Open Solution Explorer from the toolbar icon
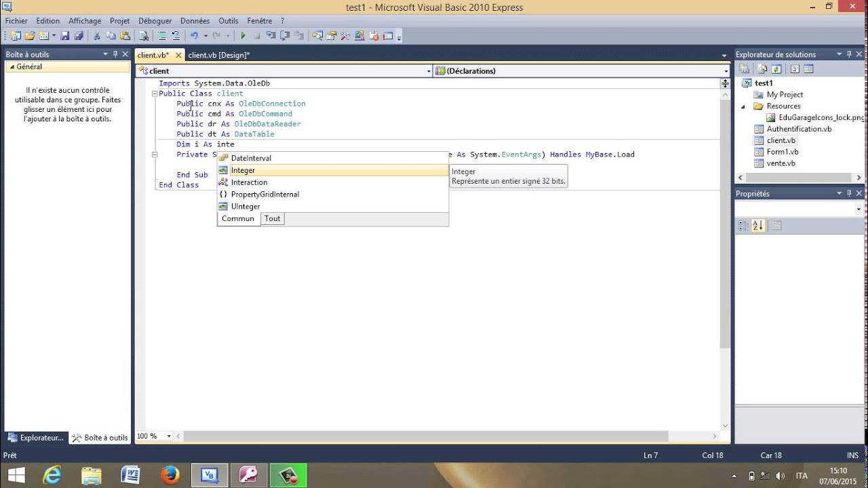 pos(317,36)
